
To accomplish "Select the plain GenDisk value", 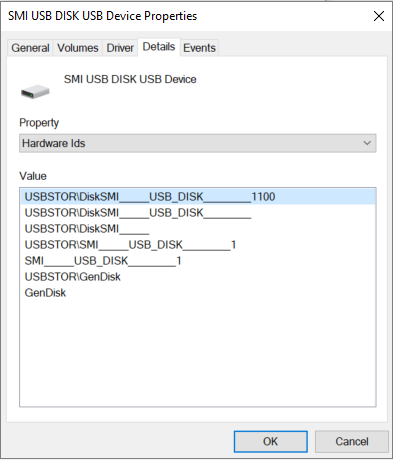I will point(198,293).
